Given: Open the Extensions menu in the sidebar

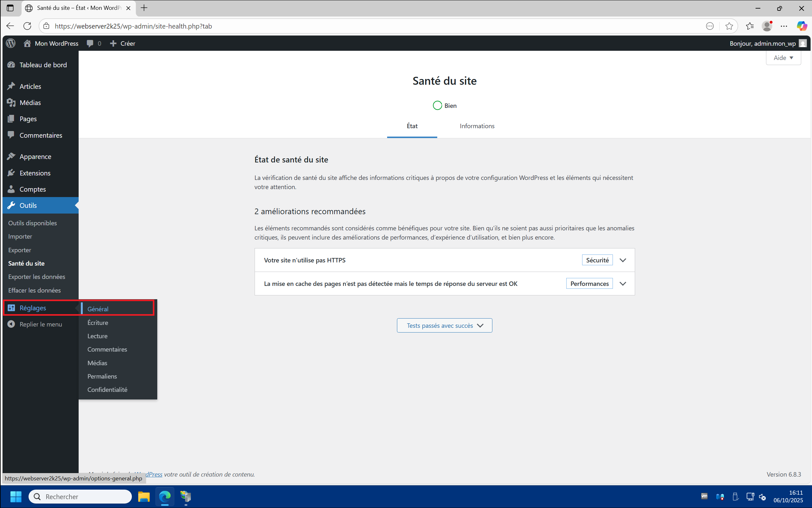Looking at the screenshot, I should coord(35,173).
